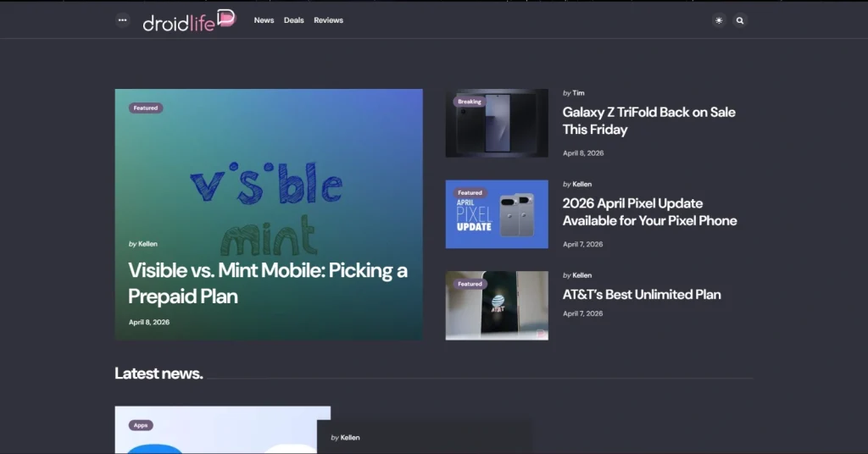Viewport: 868px width, 454px height.
Task: Open the three-dots menu icon
Action: tap(122, 20)
